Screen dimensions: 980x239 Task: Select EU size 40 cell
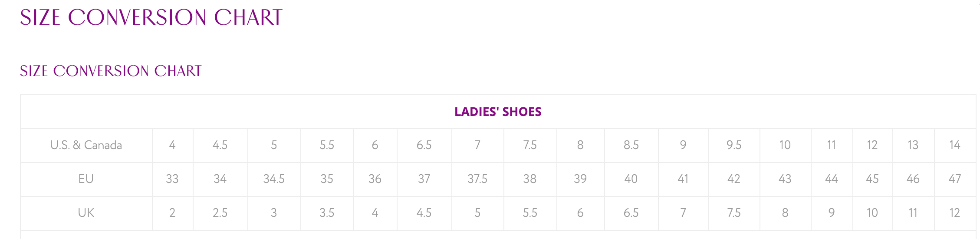[631, 179]
